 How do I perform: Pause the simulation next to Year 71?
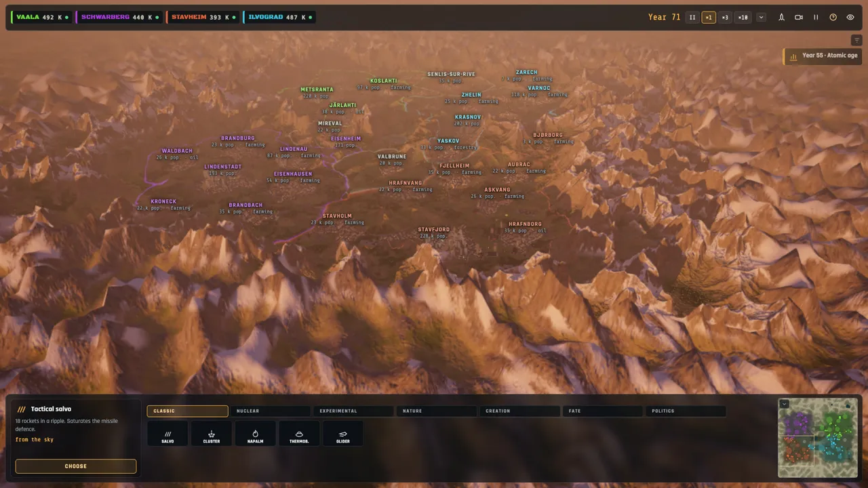[692, 18]
